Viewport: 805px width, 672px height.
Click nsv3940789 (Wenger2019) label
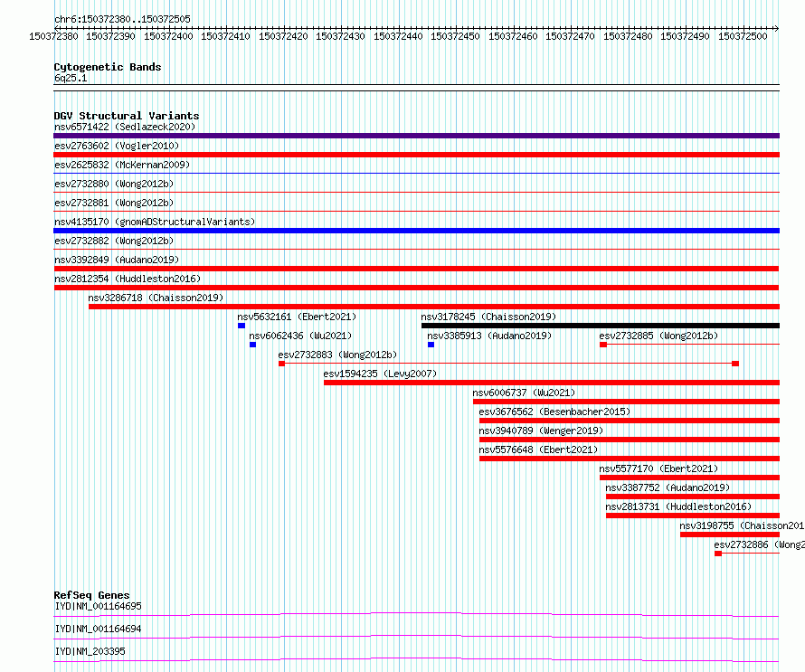tap(541, 431)
